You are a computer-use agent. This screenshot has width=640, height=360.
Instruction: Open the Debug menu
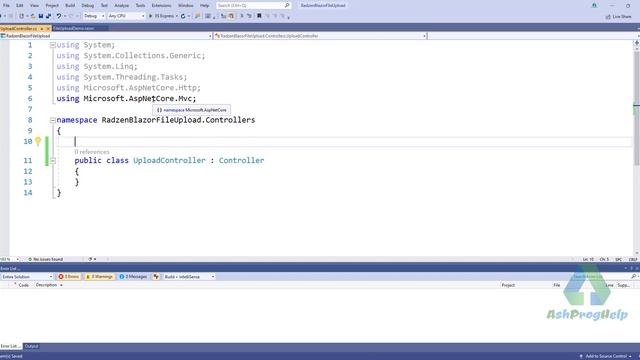click(88, 5)
